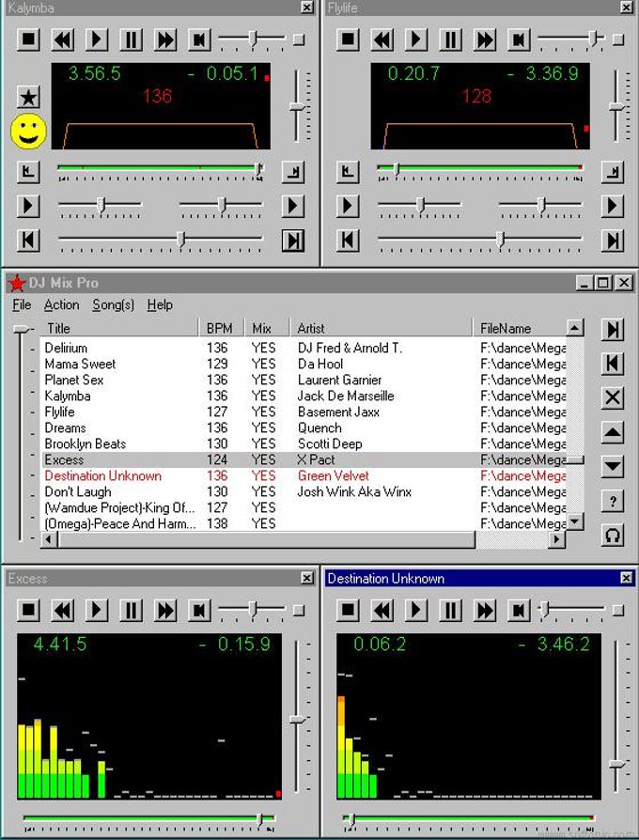This screenshot has width=639, height=840.
Task: Set mix-in marker in Flylife player
Action: point(348,172)
